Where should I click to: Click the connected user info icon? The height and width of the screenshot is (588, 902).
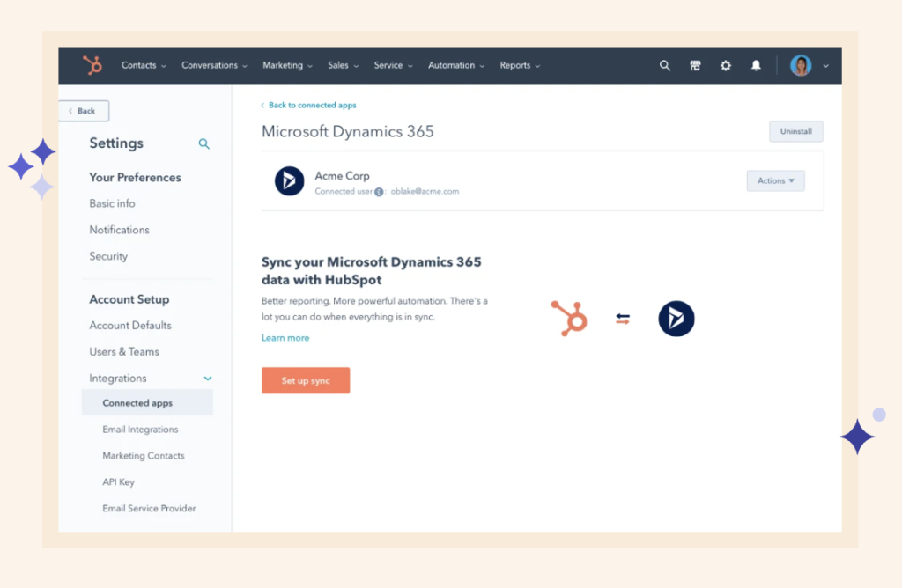coord(379,192)
